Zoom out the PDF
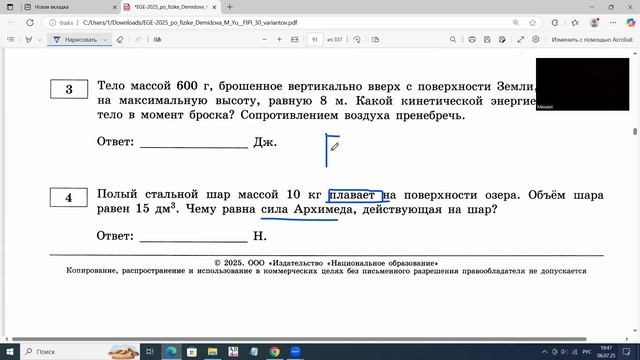Screen dimensions: 640x360 point(264,40)
